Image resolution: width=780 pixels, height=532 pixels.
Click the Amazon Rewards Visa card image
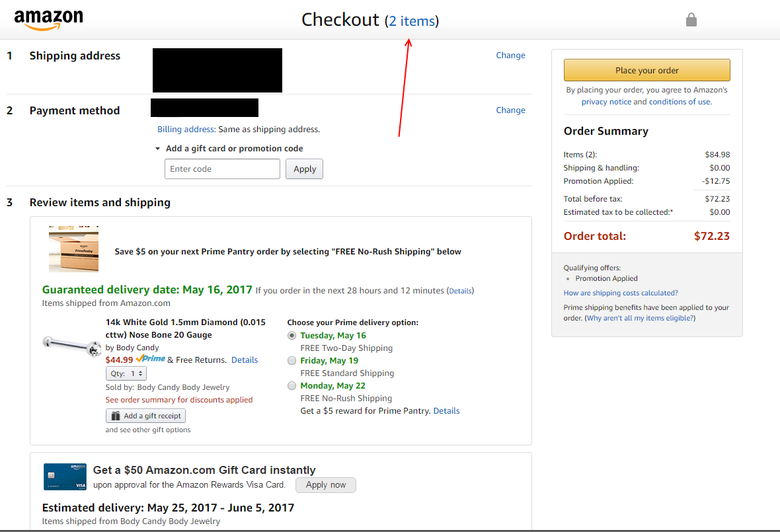65,476
